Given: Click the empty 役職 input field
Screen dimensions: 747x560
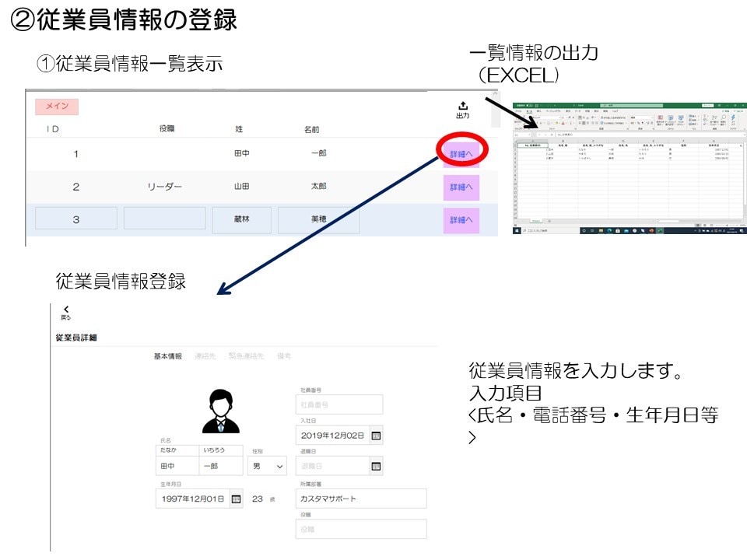Looking at the screenshot, I should click(361, 530).
